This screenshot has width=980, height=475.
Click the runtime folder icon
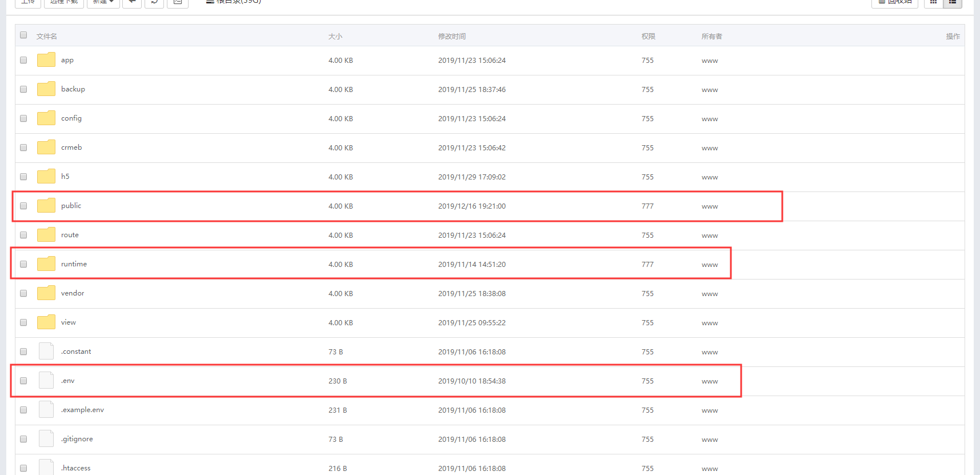tap(46, 264)
